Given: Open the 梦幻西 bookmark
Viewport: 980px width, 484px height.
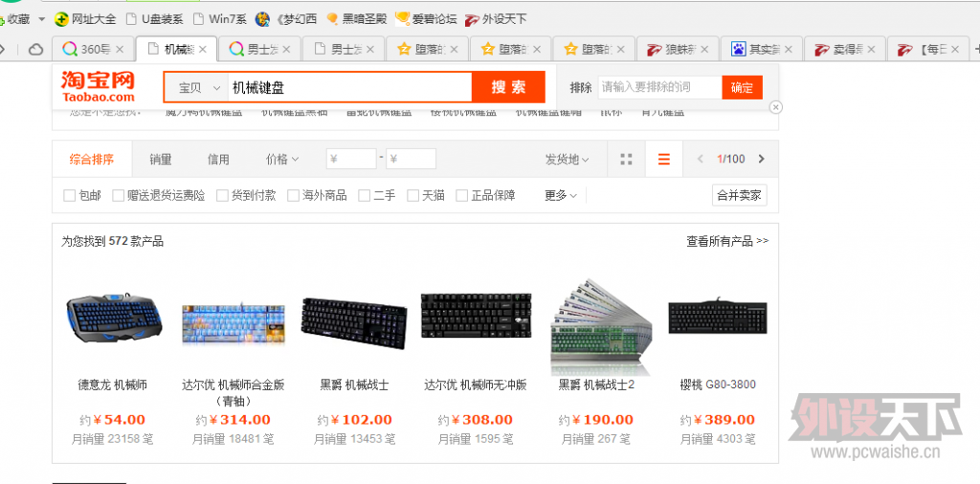Looking at the screenshot, I should [x=286, y=19].
